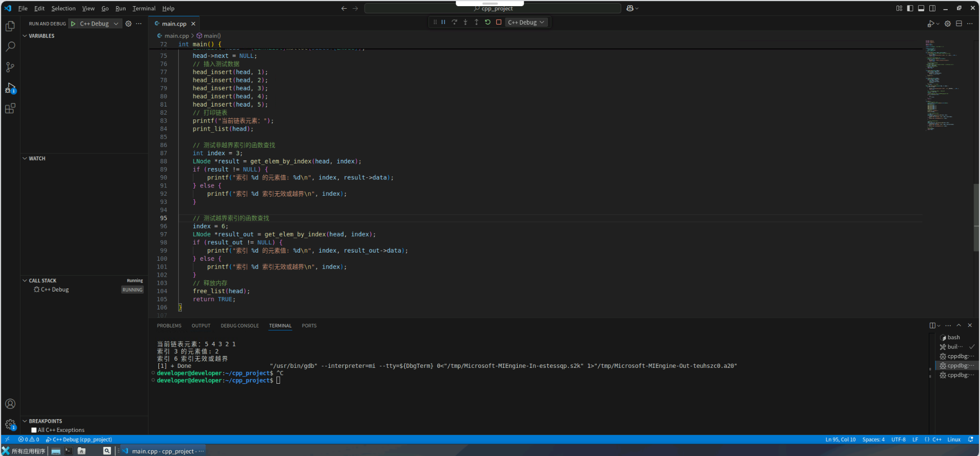This screenshot has width=980, height=456.
Task: Go back in navigation history
Action: pyautogui.click(x=344, y=8)
